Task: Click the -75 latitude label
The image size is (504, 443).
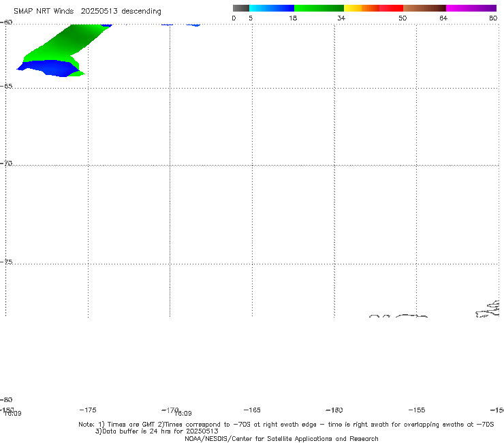Action: click(6, 262)
